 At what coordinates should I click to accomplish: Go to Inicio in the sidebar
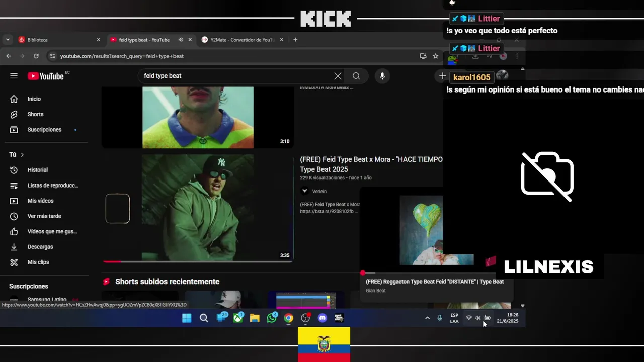point(34,99)
